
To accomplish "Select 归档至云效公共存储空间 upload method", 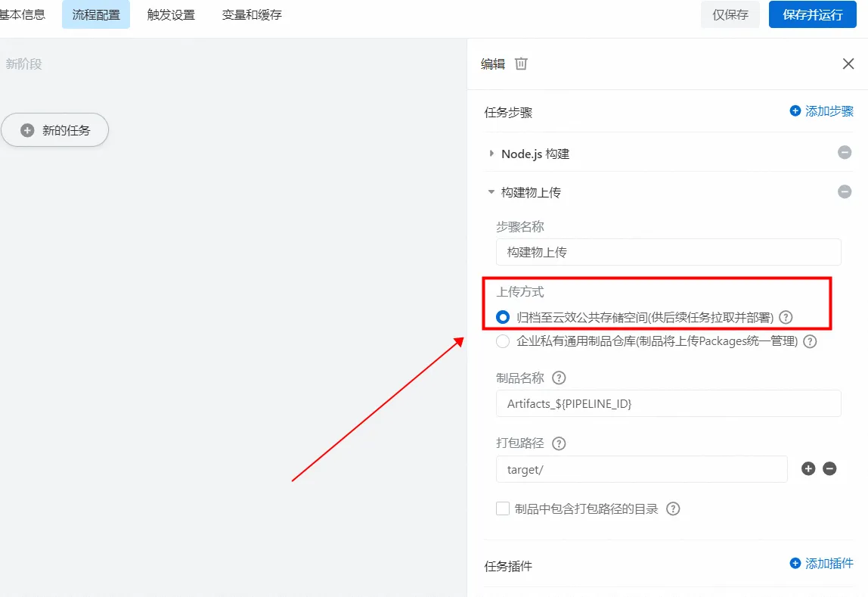I will pos(503,317).
